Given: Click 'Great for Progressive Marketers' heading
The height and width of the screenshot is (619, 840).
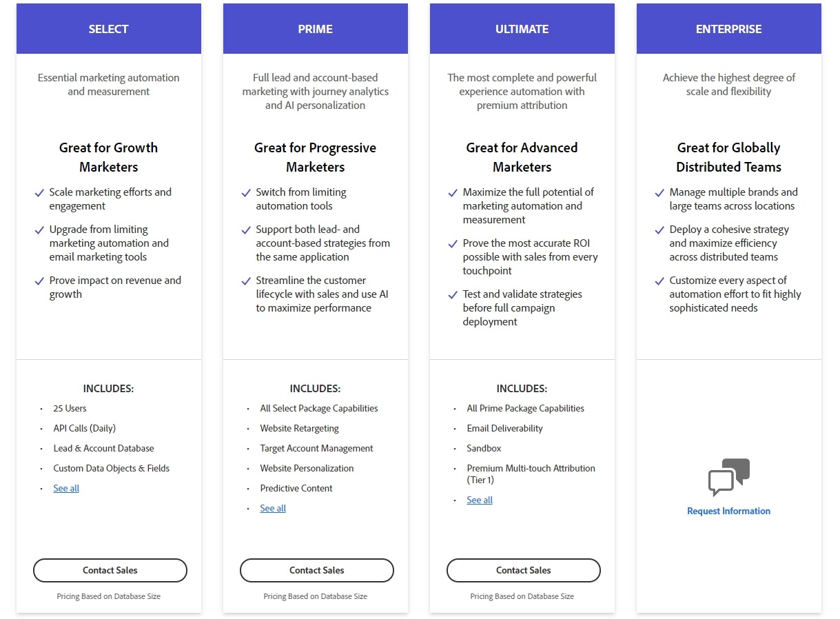Looking at the screenshot, I should 315,157.
